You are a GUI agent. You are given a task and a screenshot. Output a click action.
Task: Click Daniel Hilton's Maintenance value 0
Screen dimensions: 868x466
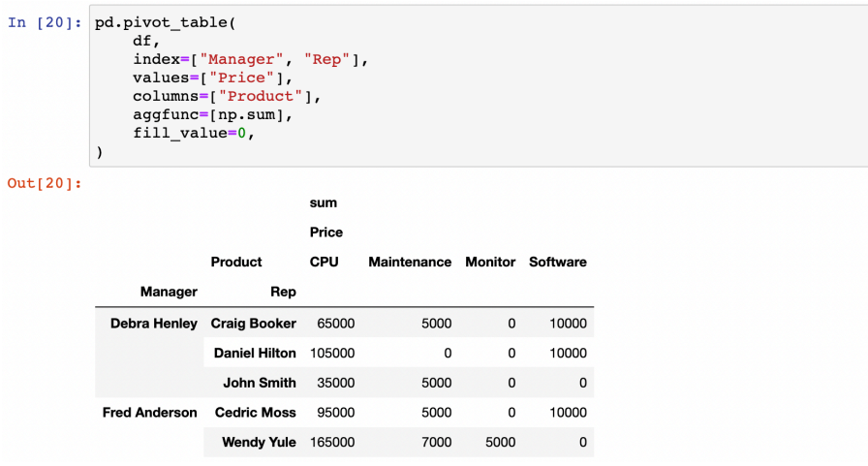coord(448,354)
